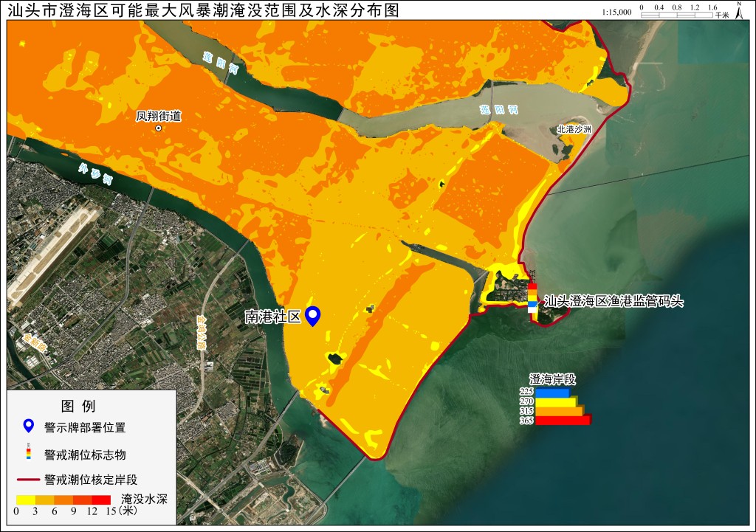Click the north arrow compass symbol

point(738,10)
